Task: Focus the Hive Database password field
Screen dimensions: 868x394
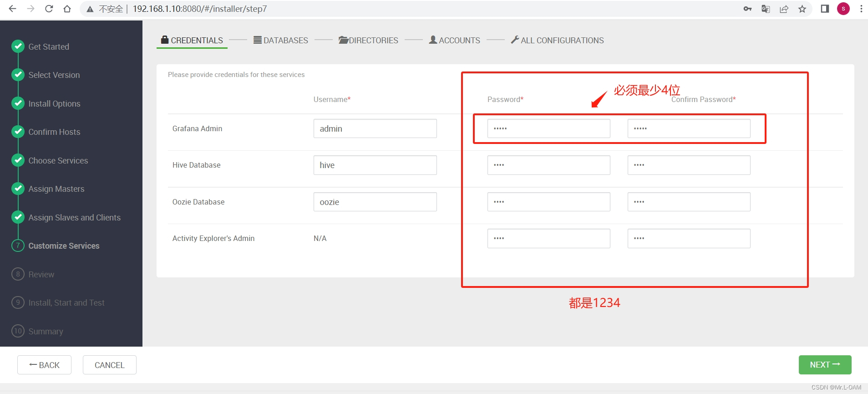Action: pos(548,165)
